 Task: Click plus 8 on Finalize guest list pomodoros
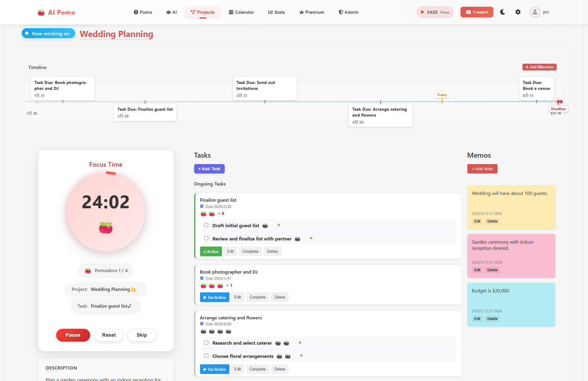point(221,214)
